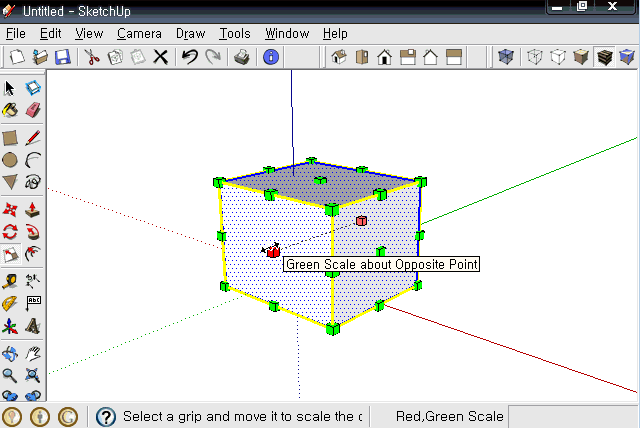Open the Camera menu

139,33
